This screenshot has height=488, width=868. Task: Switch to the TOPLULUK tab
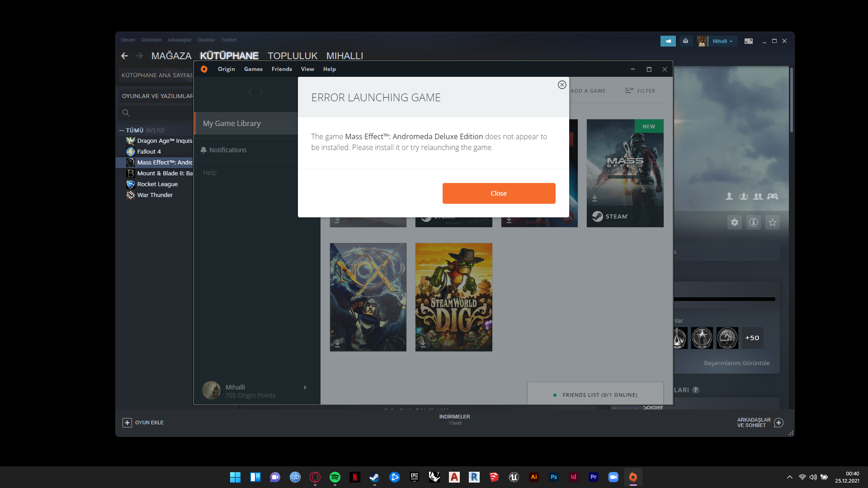point(292,56)
